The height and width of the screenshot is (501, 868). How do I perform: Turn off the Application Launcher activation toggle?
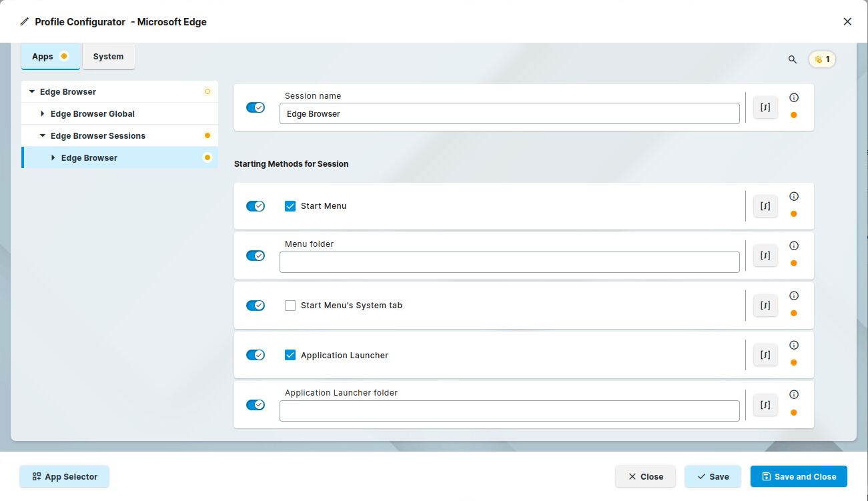pos(256,355)
